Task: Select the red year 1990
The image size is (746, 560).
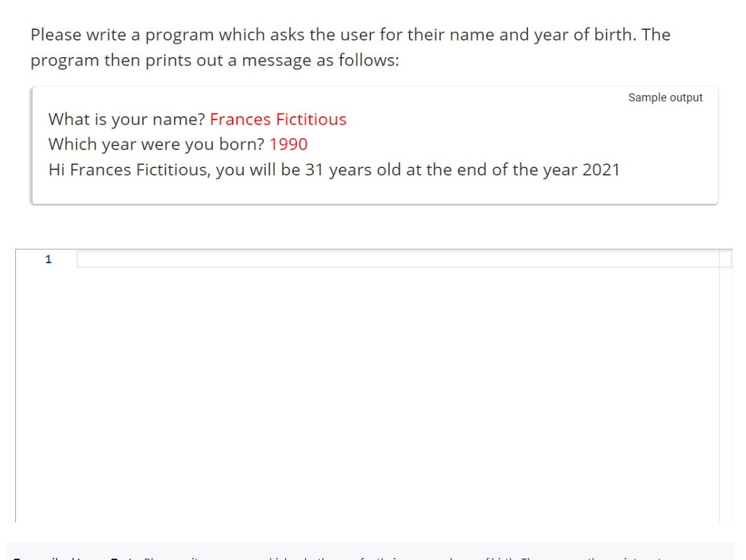Action: pos(289,144)
